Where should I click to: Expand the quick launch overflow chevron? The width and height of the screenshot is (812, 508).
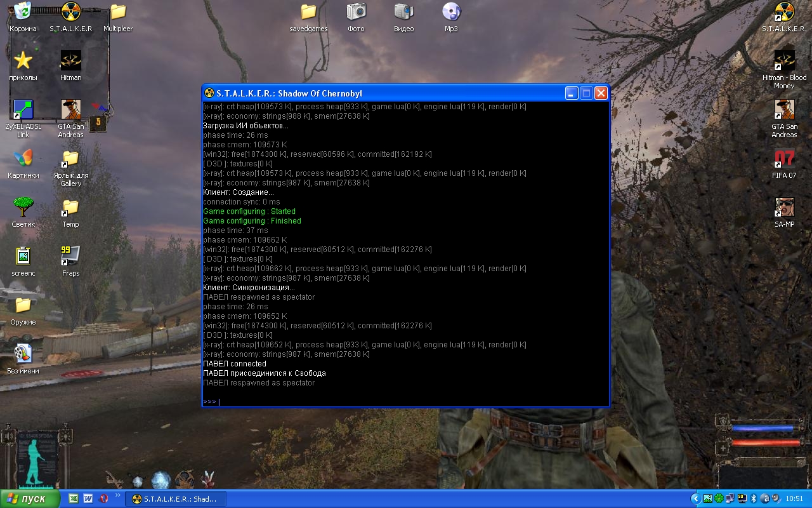117,495
